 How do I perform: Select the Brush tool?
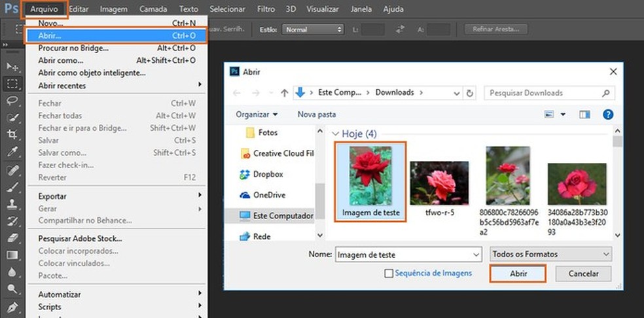coord(12,186)
